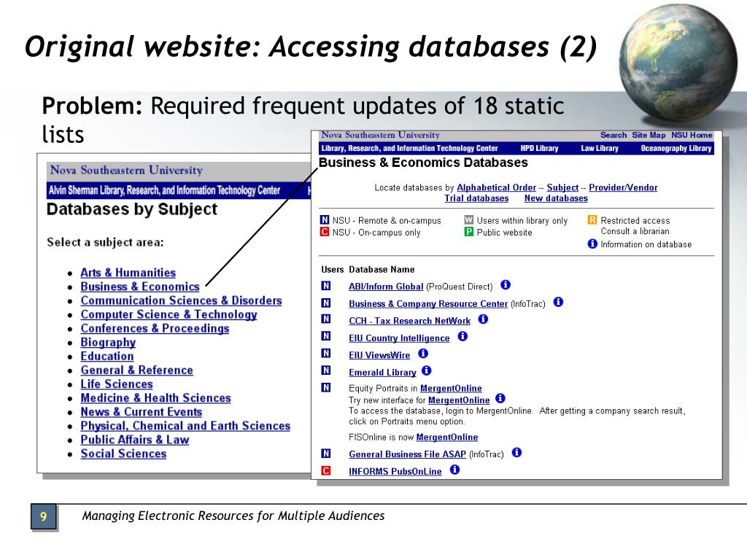Open Emerald Library link
747x560 pixels.
[382, 373]
